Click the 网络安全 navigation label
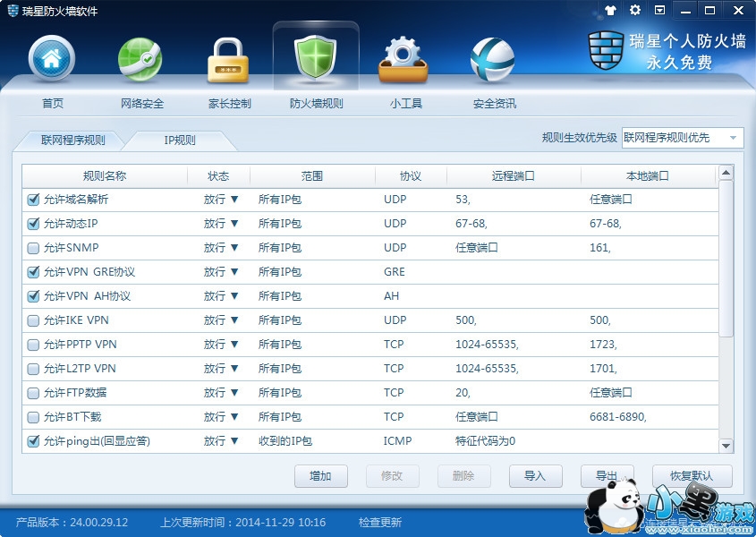756x537 pixels. tap(141, 103)
